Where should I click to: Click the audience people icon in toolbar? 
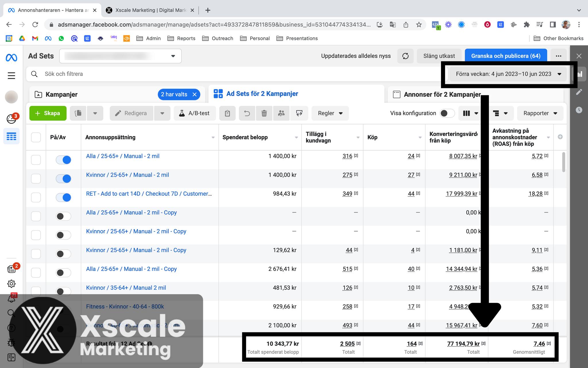click(x=281, y=113)
